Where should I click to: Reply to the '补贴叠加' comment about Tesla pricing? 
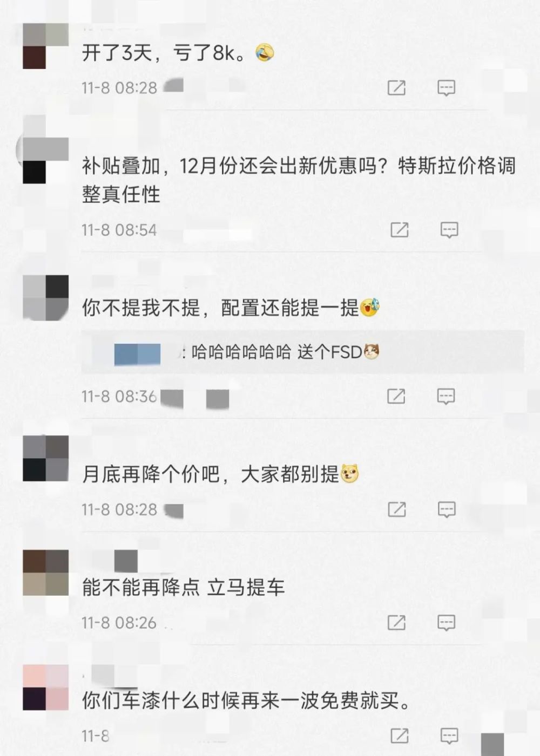[449, 230]
